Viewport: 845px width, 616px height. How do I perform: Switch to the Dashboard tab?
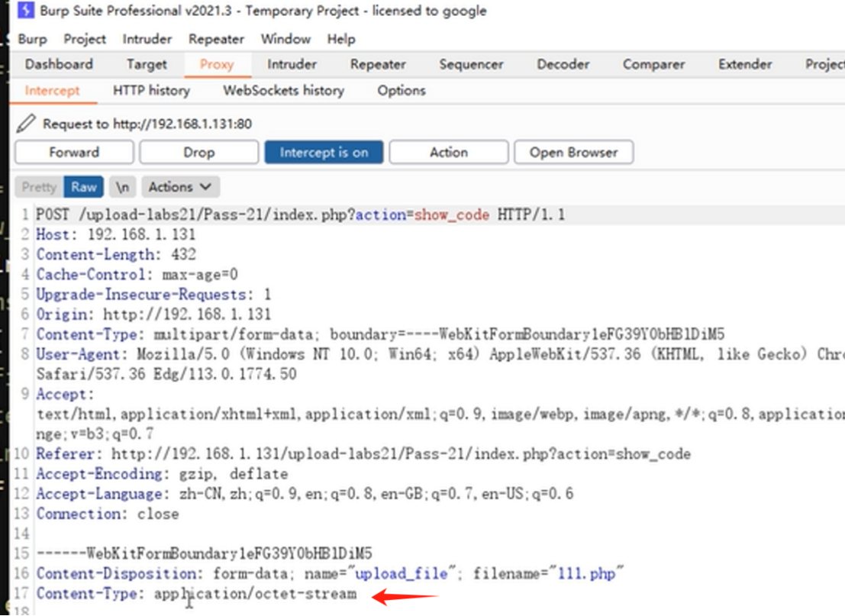pyautogui.click(x=59, y=64)
